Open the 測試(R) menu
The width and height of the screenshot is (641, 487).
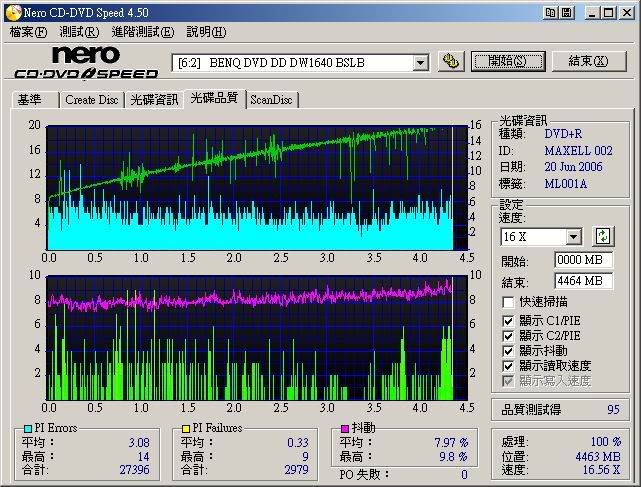tap(79, 32)
